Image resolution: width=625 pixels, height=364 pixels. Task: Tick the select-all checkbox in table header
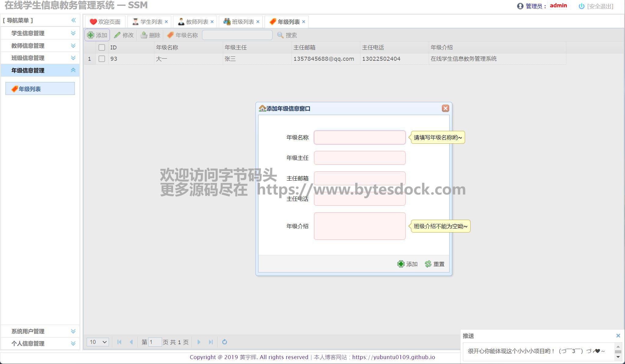(102, 48)
